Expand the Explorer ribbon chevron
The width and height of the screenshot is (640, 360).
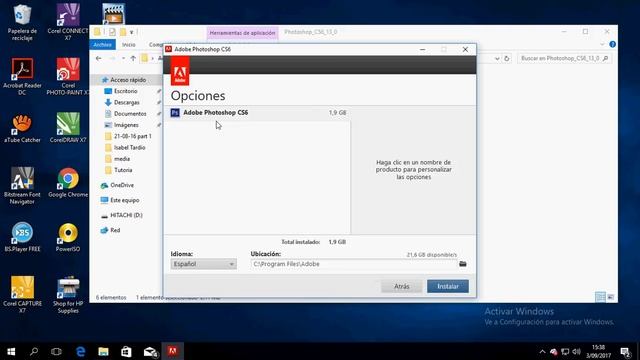click(602, 44)
